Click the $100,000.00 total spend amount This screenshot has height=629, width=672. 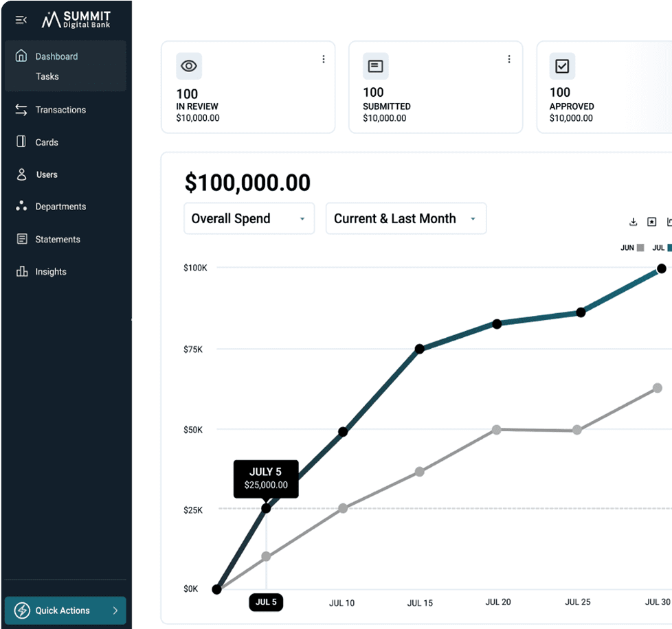click(248, 183)
